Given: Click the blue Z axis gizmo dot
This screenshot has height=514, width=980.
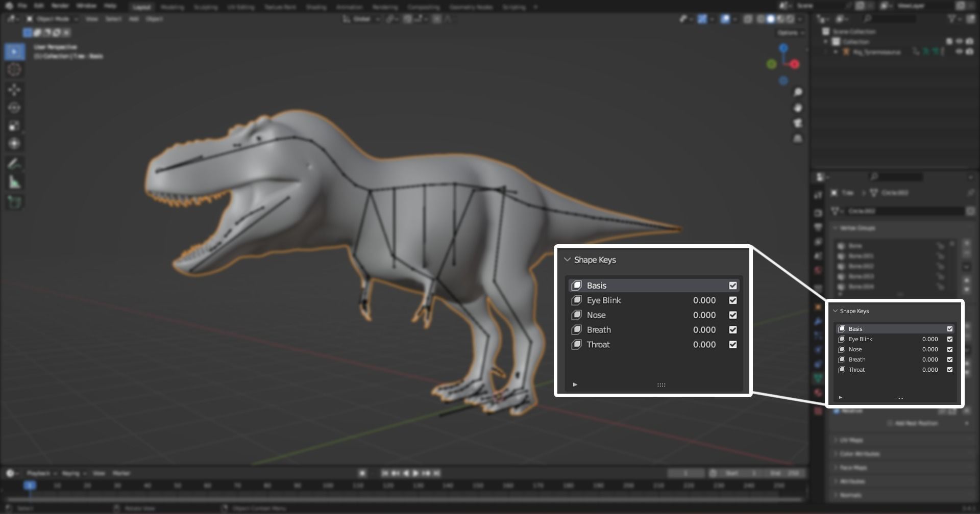Looking at the screenshot, I should 783,48.
